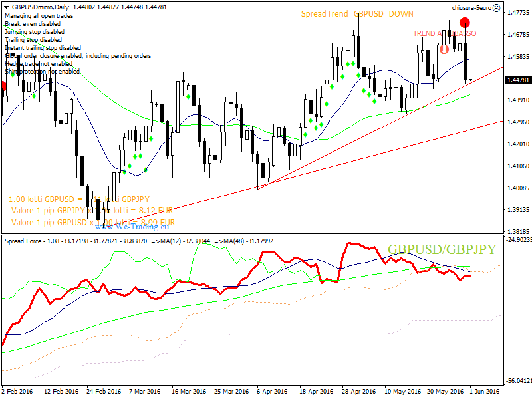
Task: Select the 'TREND AL RIBASSO' text label
Action: pos(444,33)
